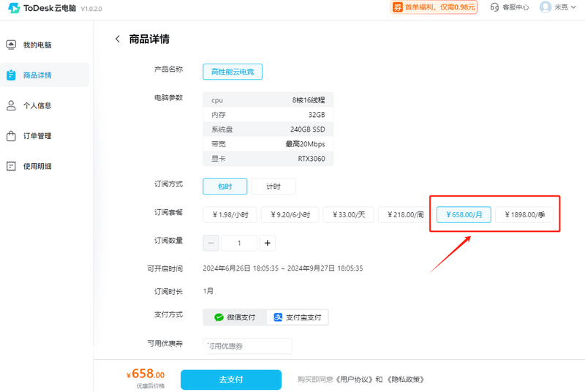Select the ¥1898.00/季 plan
Image resolution: width=585 pixels, height=392 pixels.
tap(524, 215)
